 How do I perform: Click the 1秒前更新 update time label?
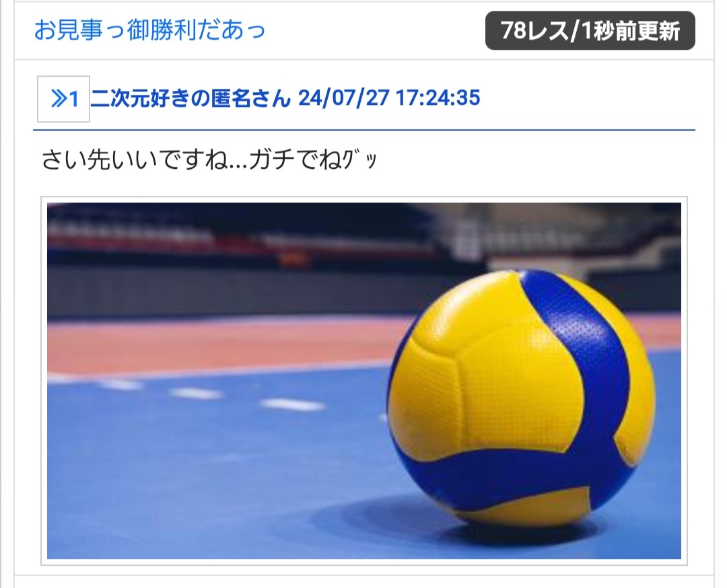[x=630, y=31]
